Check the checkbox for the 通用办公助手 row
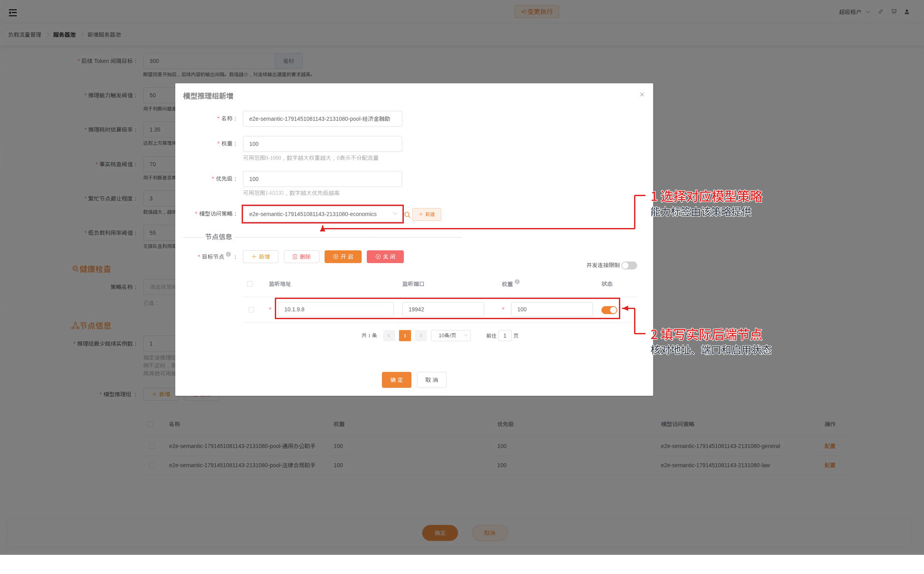 pos(152,446)
